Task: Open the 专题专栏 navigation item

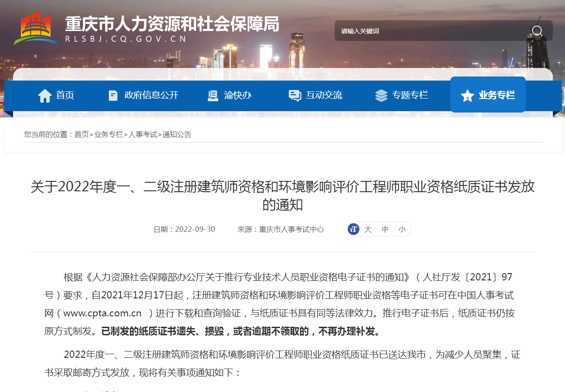Action: pyautogui.click(x=410, y=95)
